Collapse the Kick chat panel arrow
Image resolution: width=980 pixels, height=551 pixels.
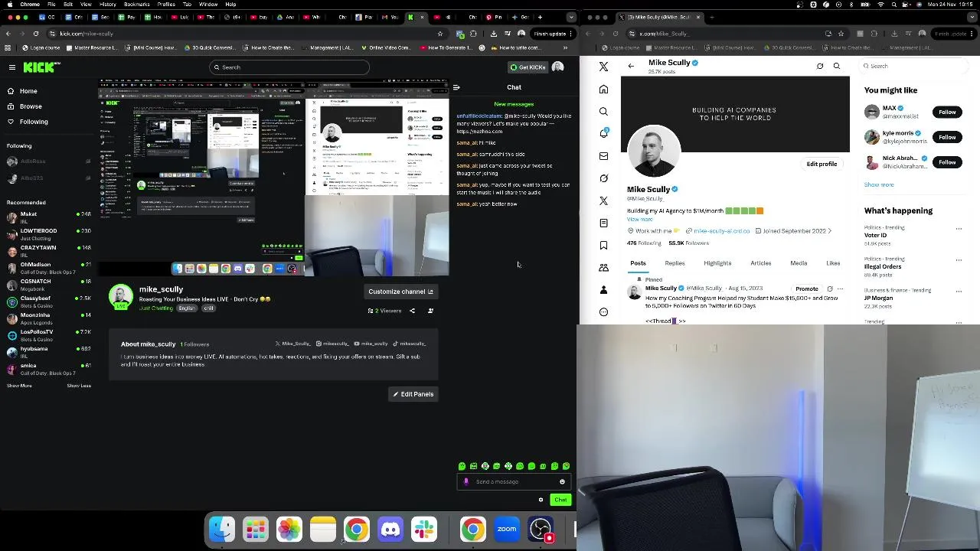pyautogui.click(x=456, y=87)
